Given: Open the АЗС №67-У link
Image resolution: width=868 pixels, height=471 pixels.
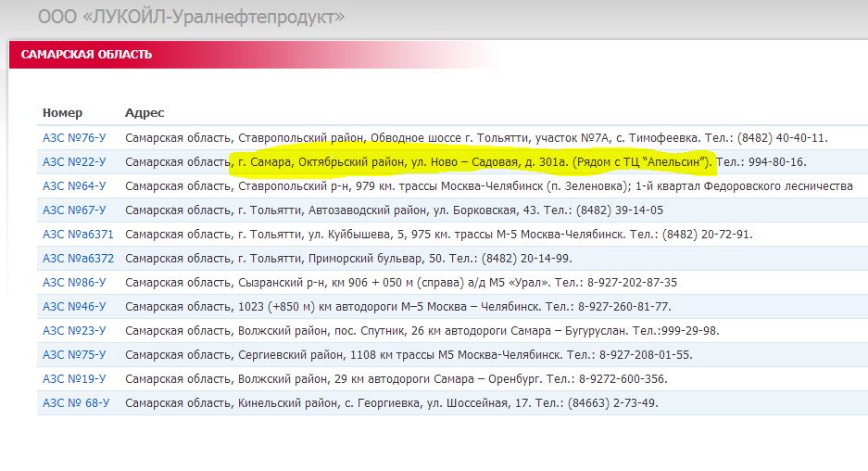Looking at the screenshot, I should point(74,210).
